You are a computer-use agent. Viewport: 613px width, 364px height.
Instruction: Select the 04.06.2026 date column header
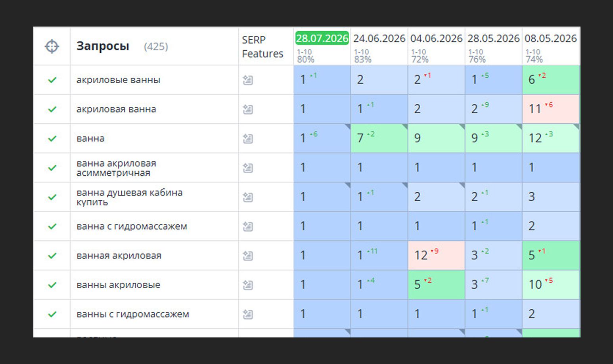pos(436,38)
